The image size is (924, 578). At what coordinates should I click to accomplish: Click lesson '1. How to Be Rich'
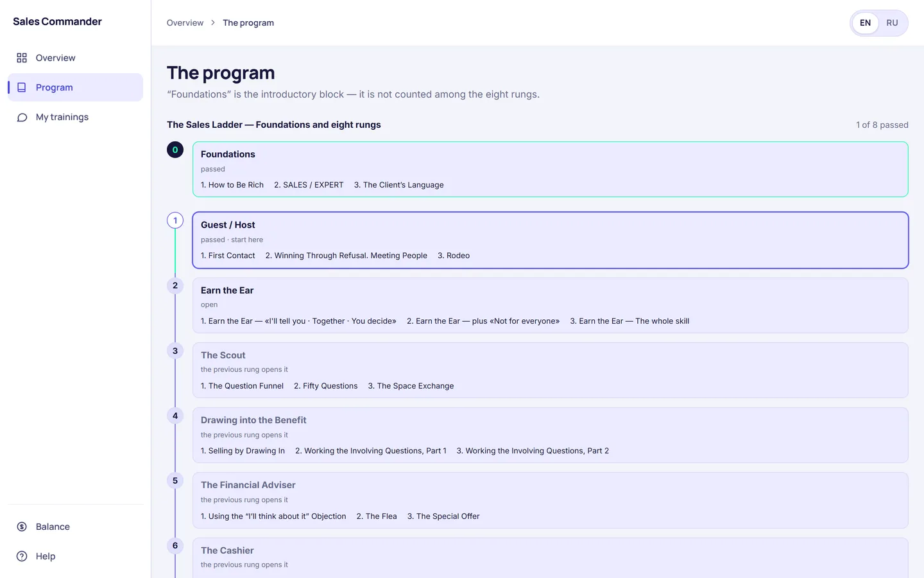[x=232, y=185]
